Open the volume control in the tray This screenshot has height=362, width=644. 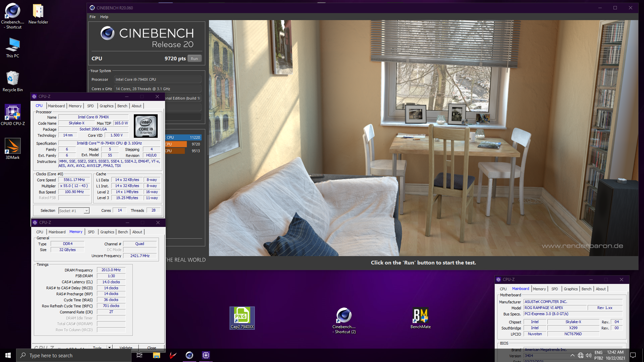point(589,355)
